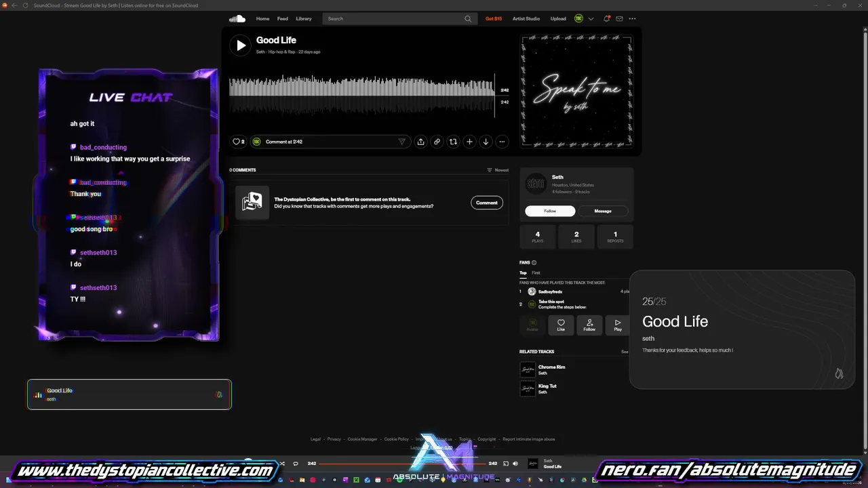
Task: Add the track to a playlist
Action: [469, 142]
